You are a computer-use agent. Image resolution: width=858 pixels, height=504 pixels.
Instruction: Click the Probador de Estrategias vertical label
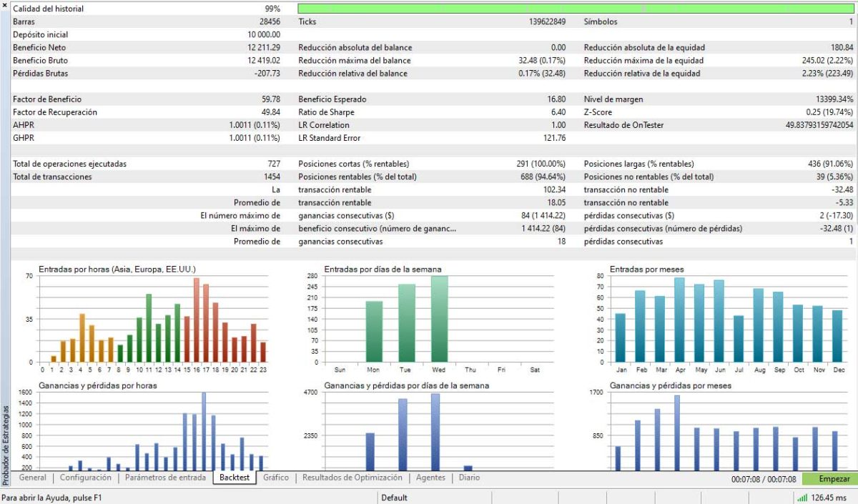5,445
